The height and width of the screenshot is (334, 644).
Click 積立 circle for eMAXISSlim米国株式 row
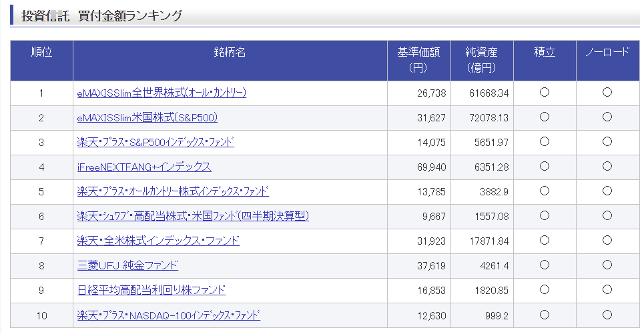545,117
